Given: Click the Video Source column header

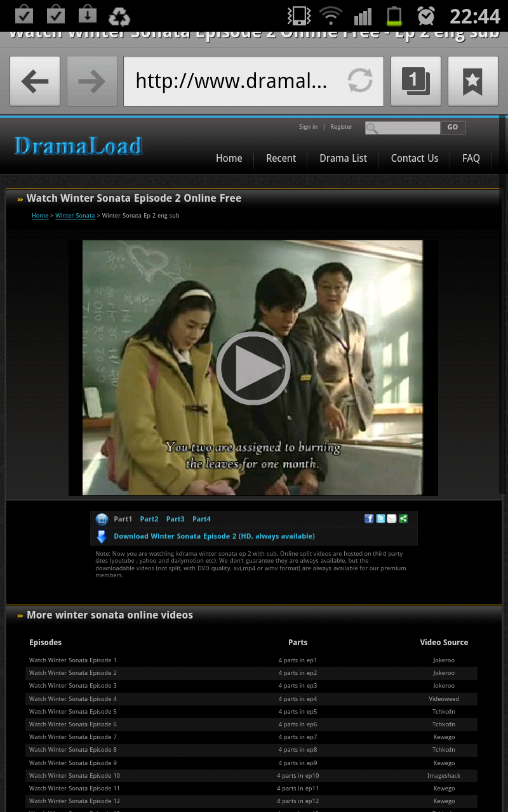Looking at the screenshot, I should pos(444,643).
